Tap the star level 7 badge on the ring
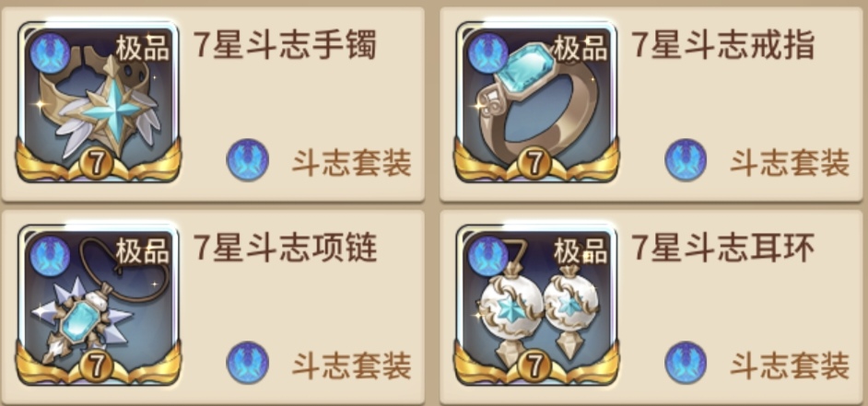Screen dimensions: 868x406 (x=534, y=164)
